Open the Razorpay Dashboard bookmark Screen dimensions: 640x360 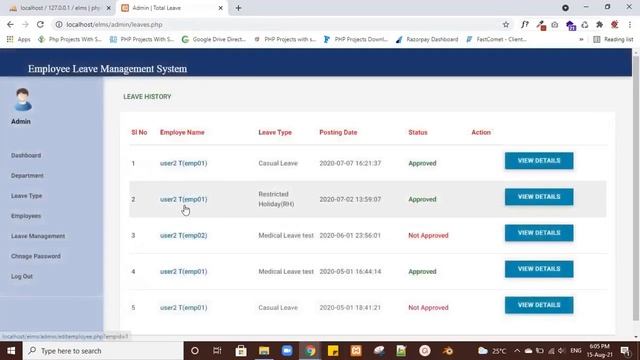click(427, 39)
